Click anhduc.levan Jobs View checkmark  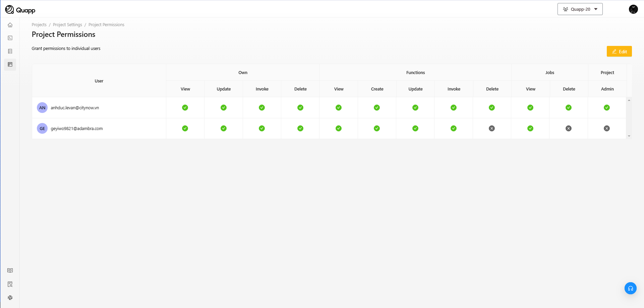coord(530,108)
